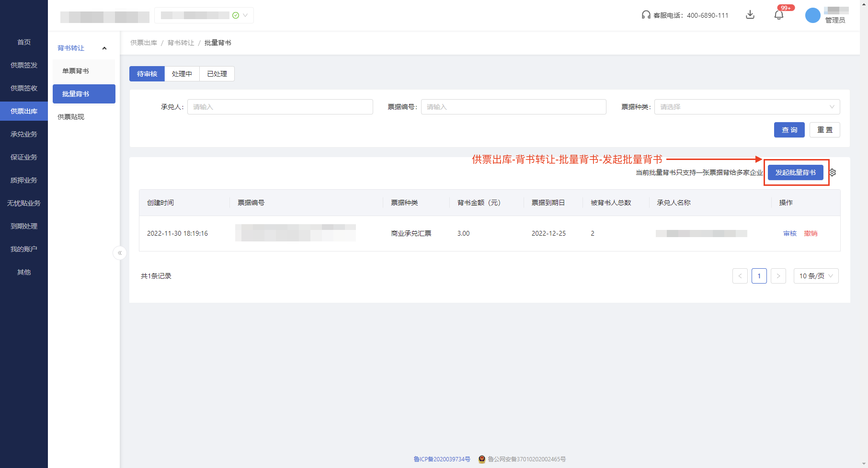
Task: Navigate to 供票贴现 in the sidebar
Action: tap(70, 116)
